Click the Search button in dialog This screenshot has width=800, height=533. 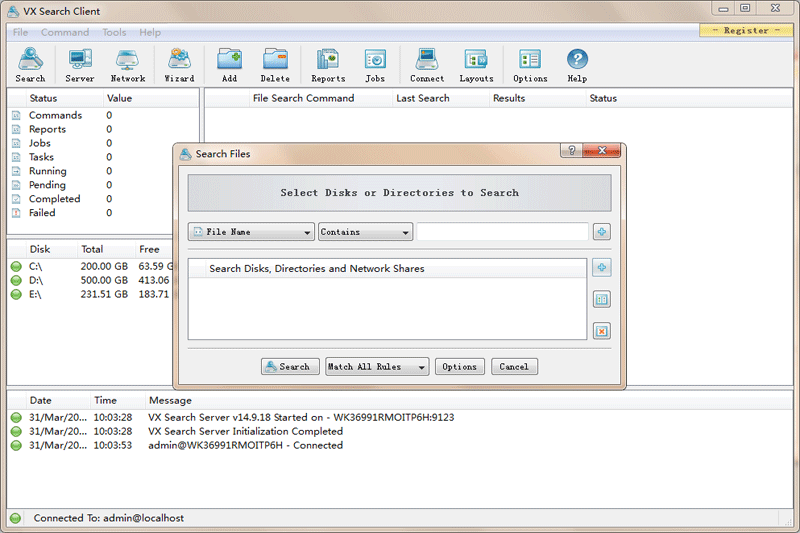point(290,367)
